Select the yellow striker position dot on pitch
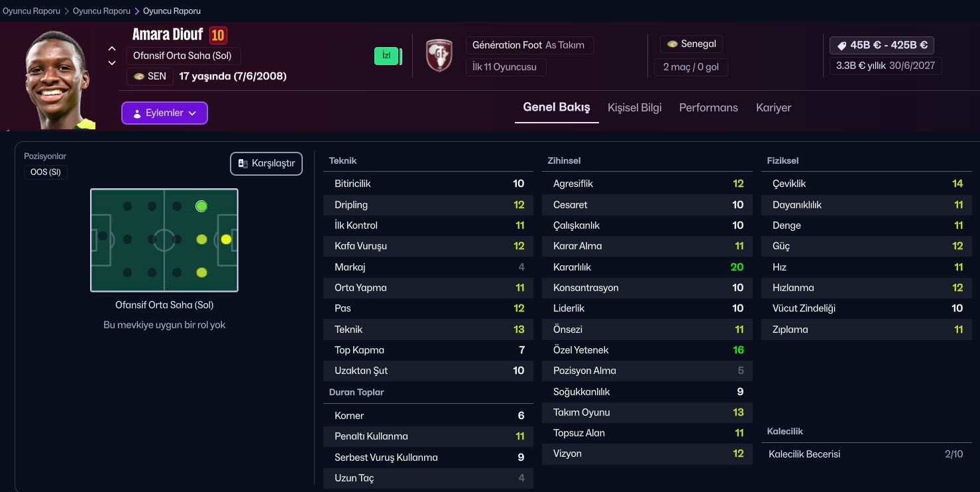The height and width of the screenshot is (492, 980). click(x=226, y=239)
